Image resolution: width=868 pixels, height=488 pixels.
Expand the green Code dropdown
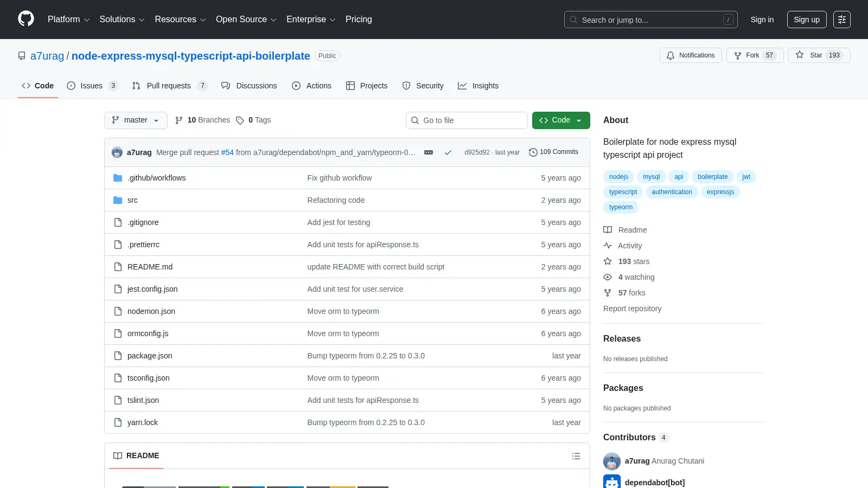(x=561, y=120)
